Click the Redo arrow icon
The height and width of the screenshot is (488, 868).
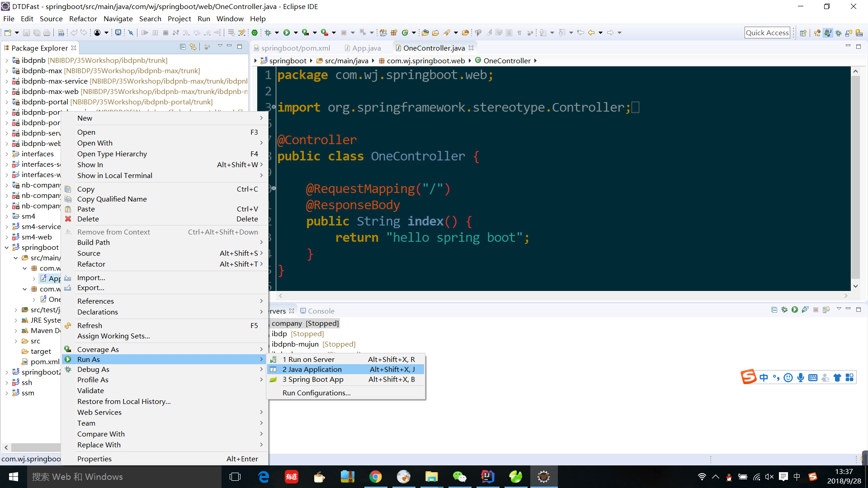84,33
